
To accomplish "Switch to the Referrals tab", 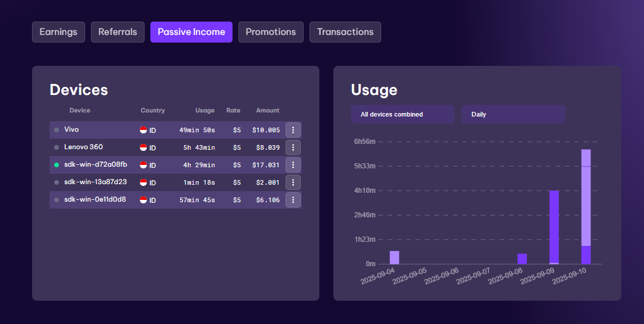I will (x=118, y=32).
